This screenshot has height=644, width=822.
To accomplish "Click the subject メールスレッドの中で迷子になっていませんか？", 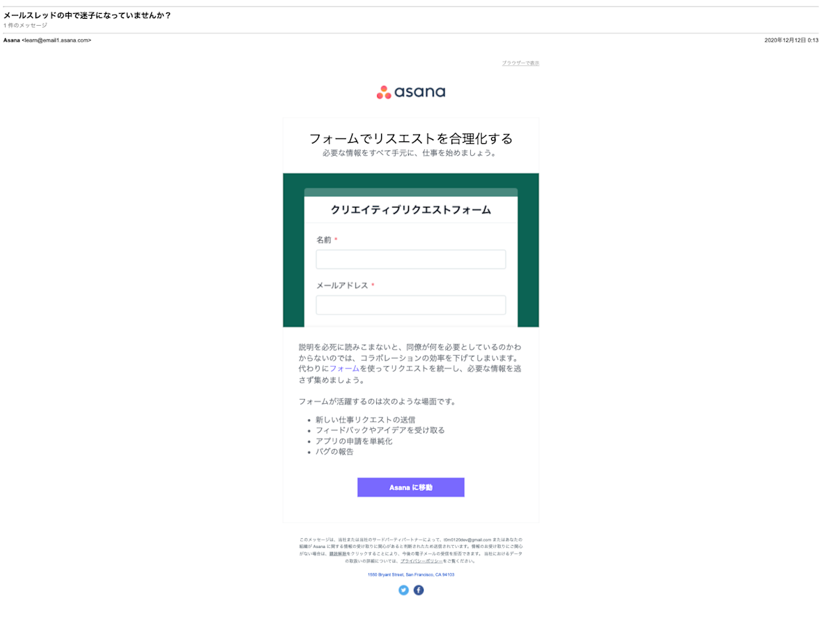I will tap(87, 16).
